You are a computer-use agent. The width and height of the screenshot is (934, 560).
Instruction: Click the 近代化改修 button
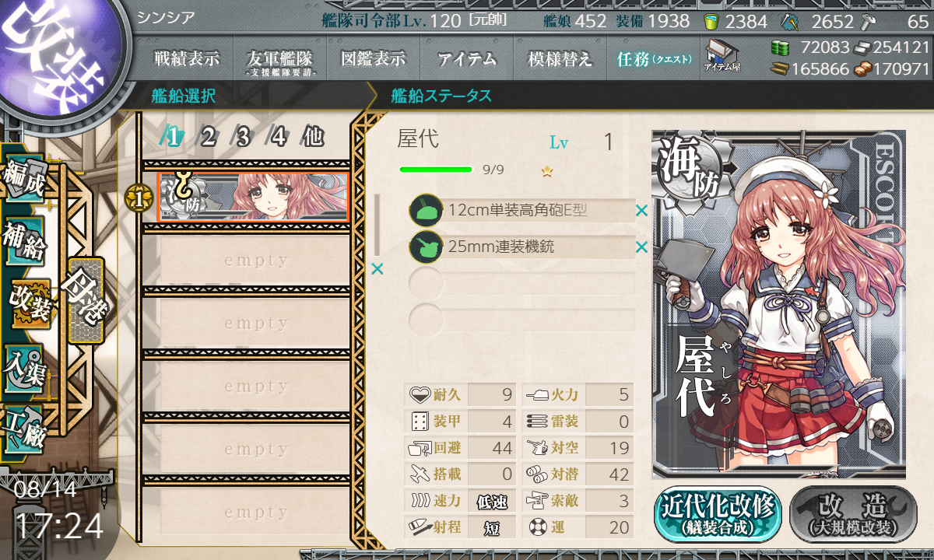tap(717, 513)
